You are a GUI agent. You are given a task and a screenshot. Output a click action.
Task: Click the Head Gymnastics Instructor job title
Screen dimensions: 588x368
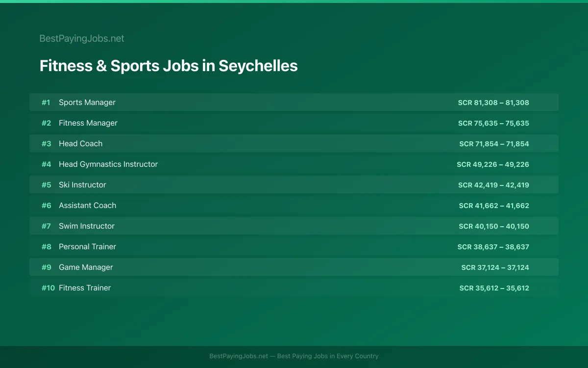[x=108, y=164]
